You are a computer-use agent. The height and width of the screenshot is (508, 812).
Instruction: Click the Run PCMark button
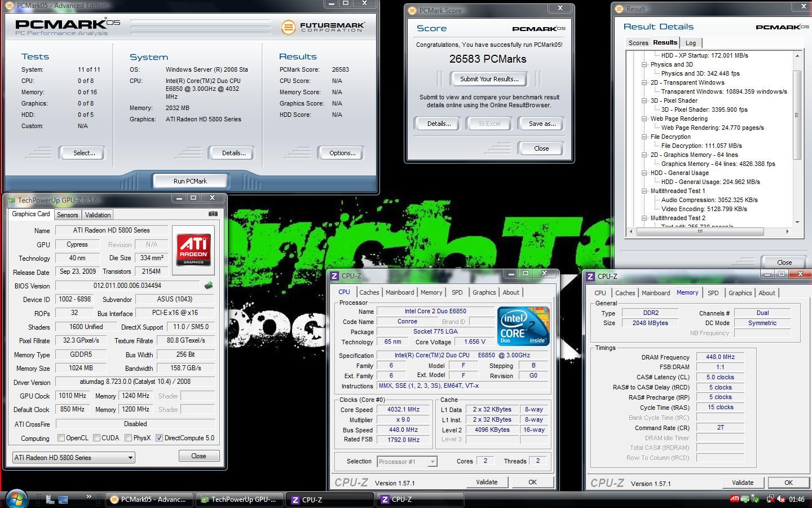(190, 181)
